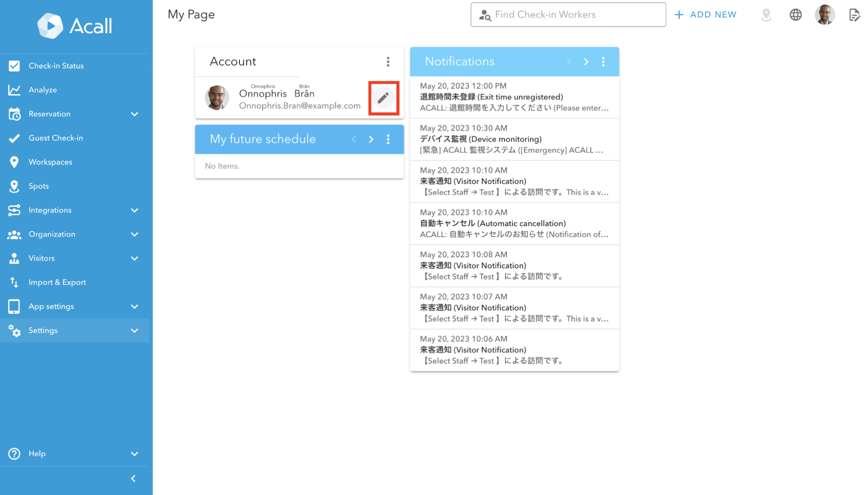Expand the Integrations menu

pos(50,210)
